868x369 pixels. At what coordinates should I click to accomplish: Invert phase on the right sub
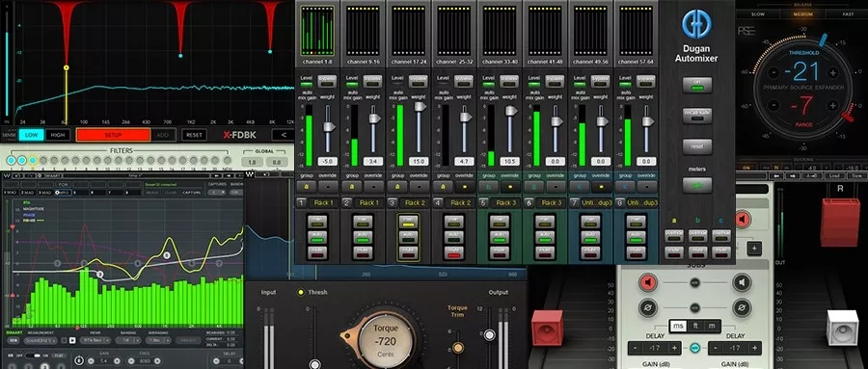(x=742, y=307)
